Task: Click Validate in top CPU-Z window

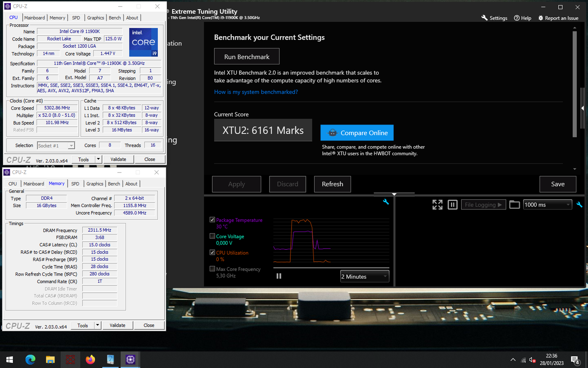Action: pos(118,159)
